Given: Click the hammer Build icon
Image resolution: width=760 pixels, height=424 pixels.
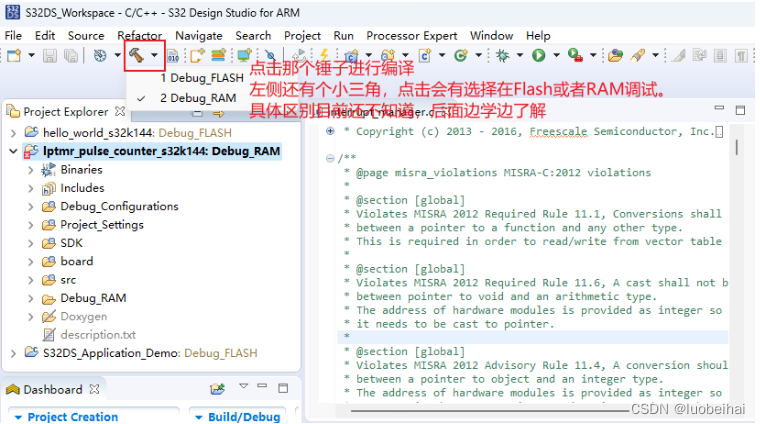Looking at the screenshot, I should pyautogui.click(x=136, y=55).
